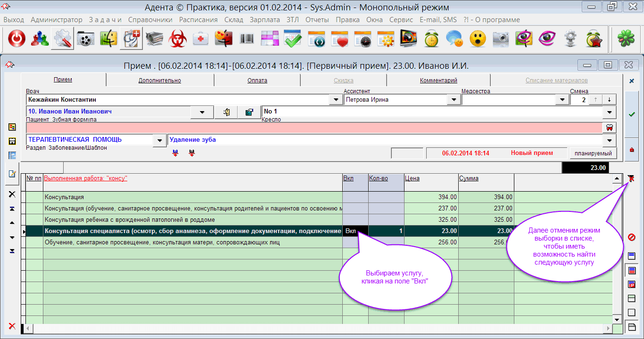This screenshot has width=644, height=339.
Task: Expand the Ассистент dropdown
Action: click(454, 100)
